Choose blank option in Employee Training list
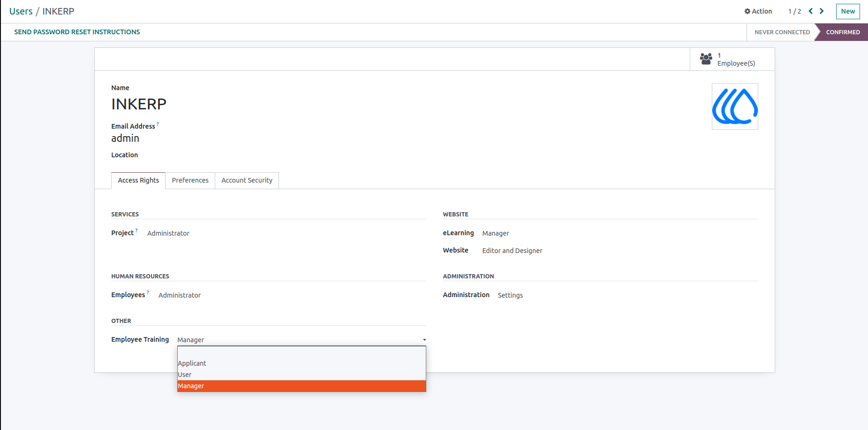This screenshot has width=868, height=430. click(x=302, y=352)
